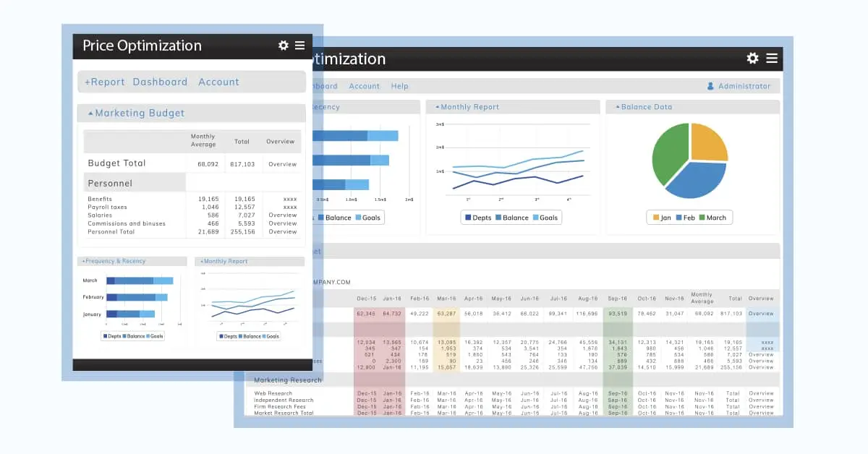Toggle Depts legend in large Monthly Report chart
Viewport: 868px width, 454px height.
click(478, 218)
